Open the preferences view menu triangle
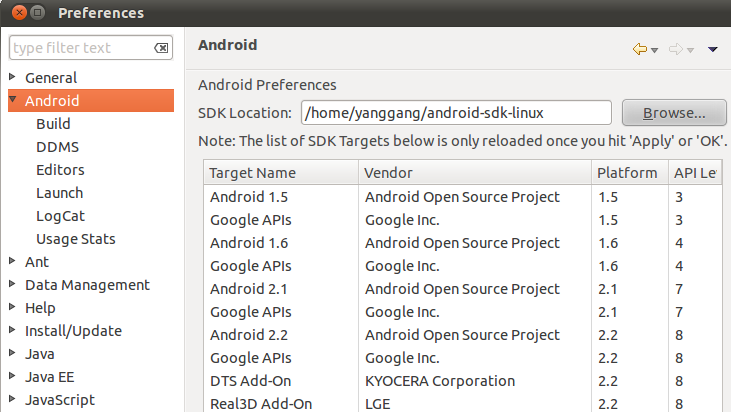Image resolution: width=731 pixels, height=412 pixels. 713,49
